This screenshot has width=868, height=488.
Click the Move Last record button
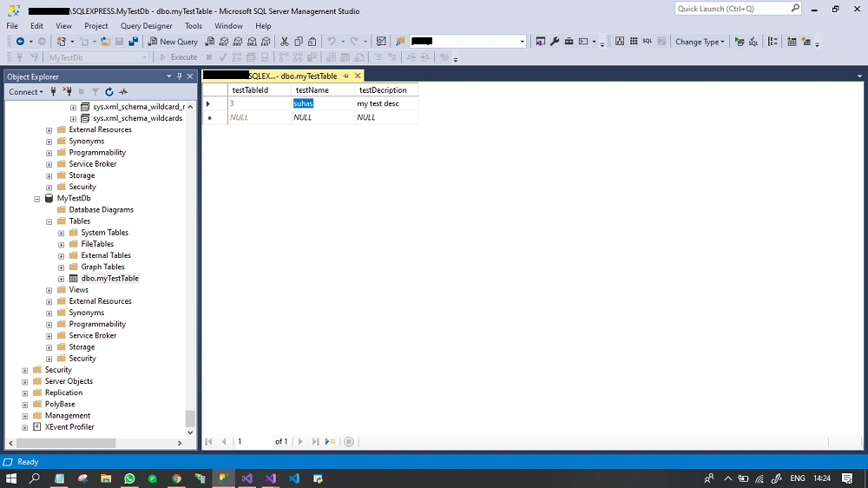tap(315, 441)
